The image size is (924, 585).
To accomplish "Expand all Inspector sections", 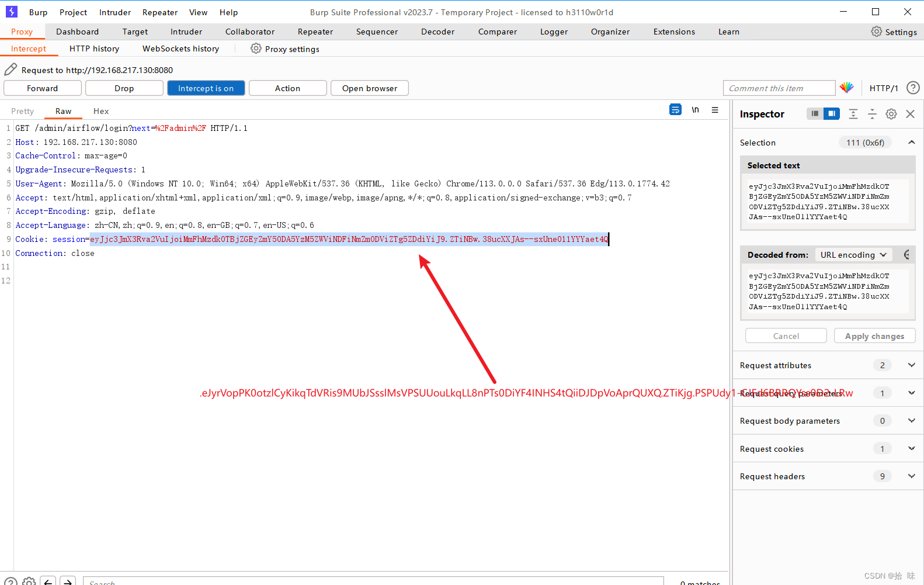I will point(853,114).
